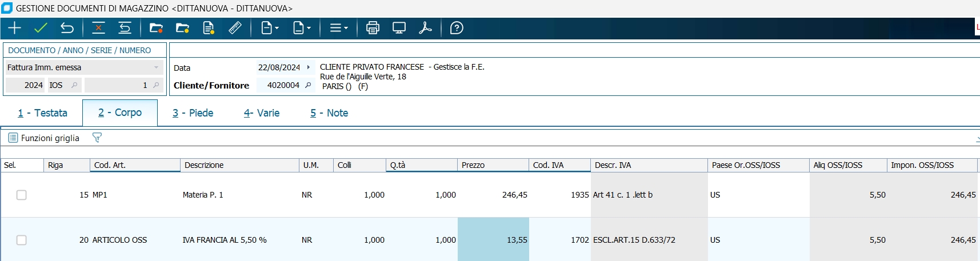Click the grid filter funnel icon
Viewport: 980px width, 261px height.
(x=97, y=138)
